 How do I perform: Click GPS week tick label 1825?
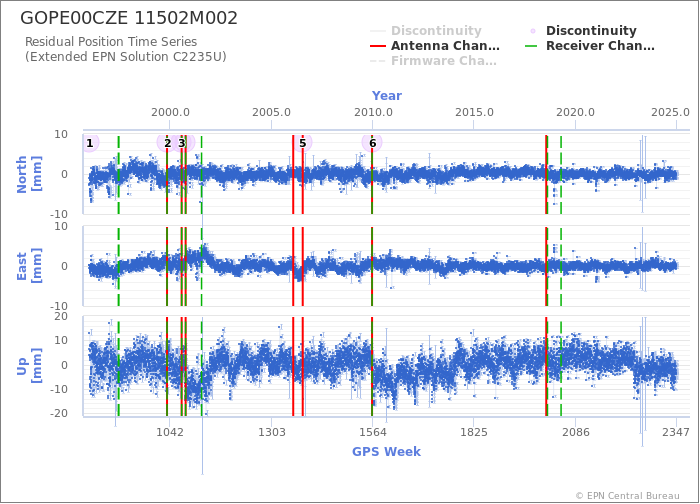click(x=474, y=432)
